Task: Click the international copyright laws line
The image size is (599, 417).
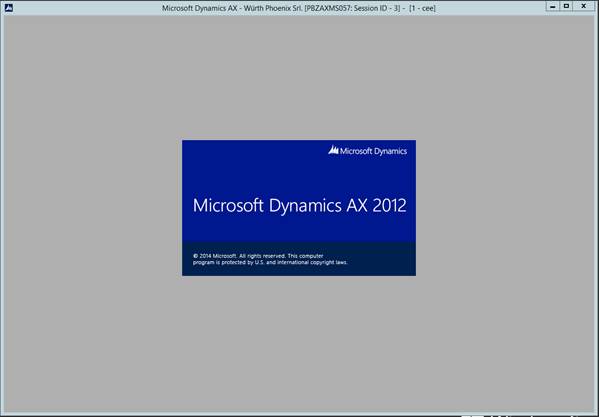Action: 270,263
